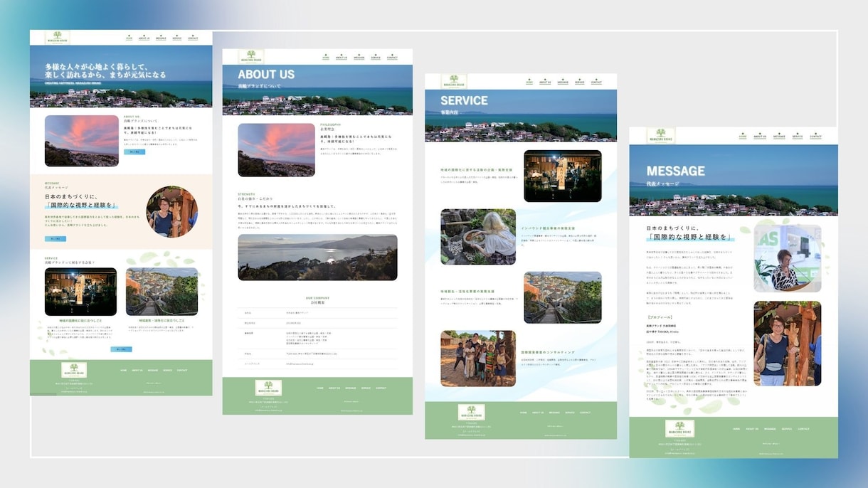The height and width of the screenshot is (488, 868).
Task: Click the hillside town photo in the home page Service section
Action: click(x=162, y=292)
